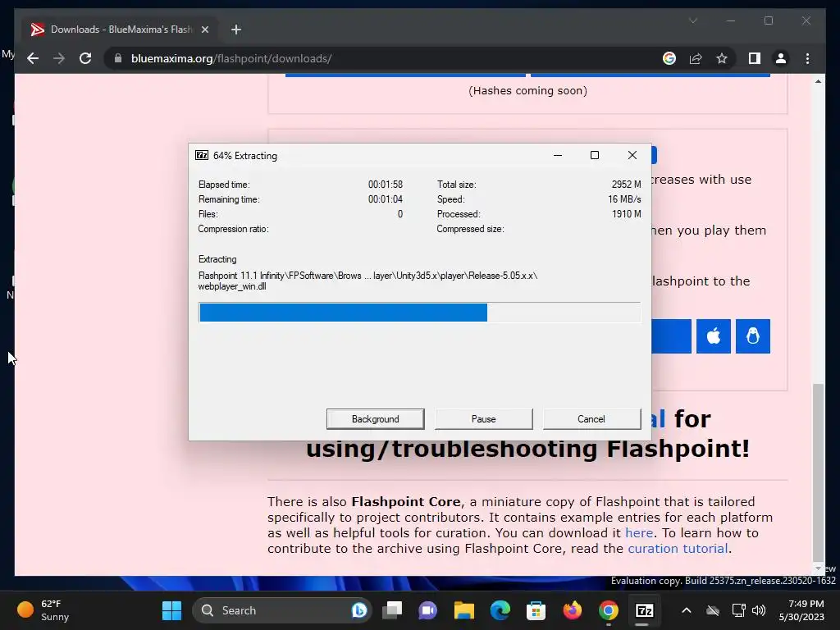Open File Explorer from the taskbar
Screen dimensions: 840x630
coord(464,610)
